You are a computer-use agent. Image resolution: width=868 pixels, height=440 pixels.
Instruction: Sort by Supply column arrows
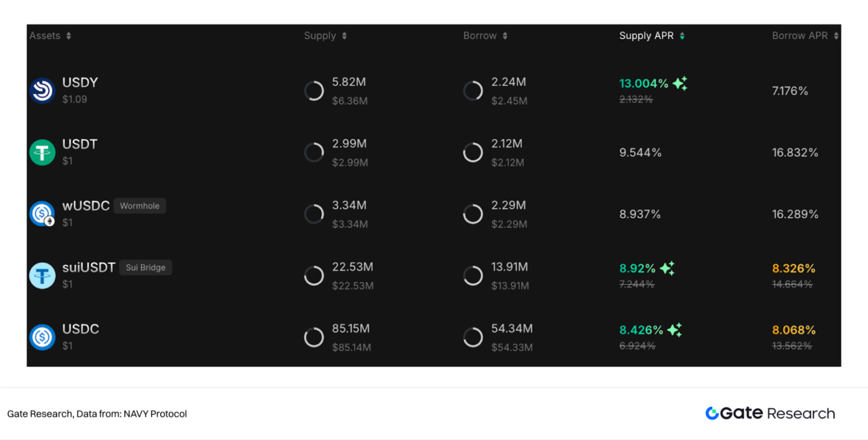[x=344, y=36]
